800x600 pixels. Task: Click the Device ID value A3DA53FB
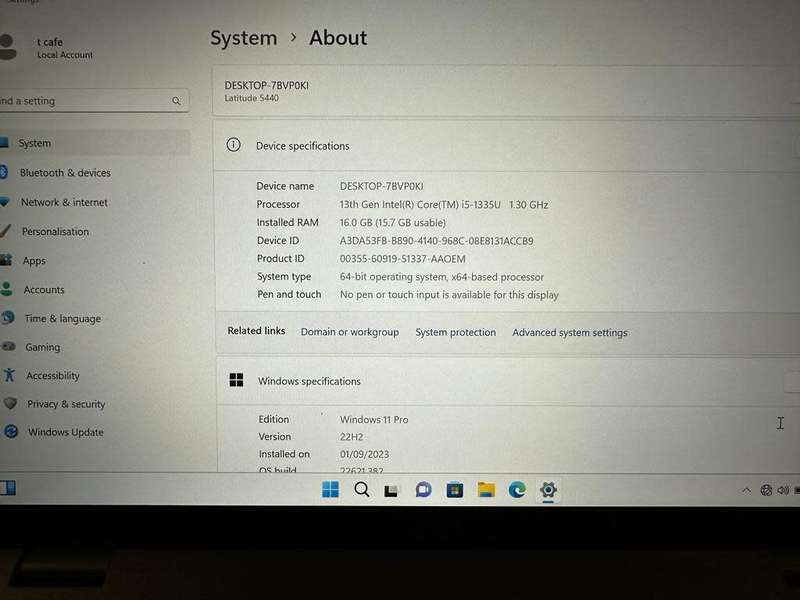436,241
